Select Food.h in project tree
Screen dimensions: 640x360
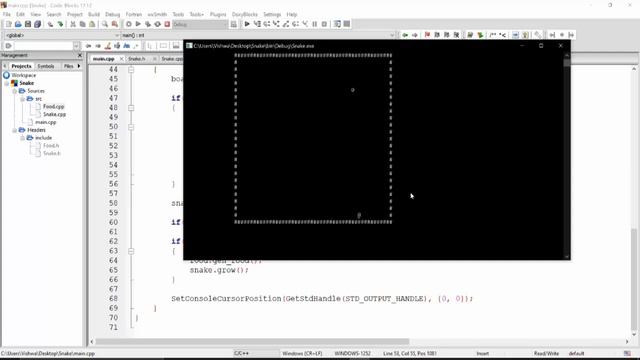point(51,146)
